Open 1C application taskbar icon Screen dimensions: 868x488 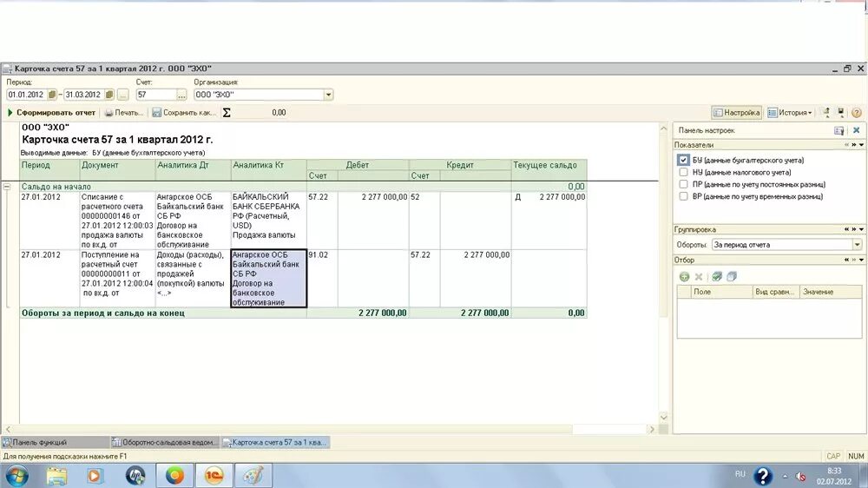[x=214, y=475]
